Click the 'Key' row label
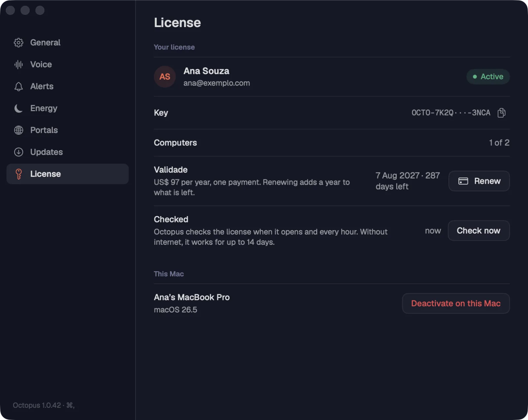528x420 pixels. (x=161, y=113)
